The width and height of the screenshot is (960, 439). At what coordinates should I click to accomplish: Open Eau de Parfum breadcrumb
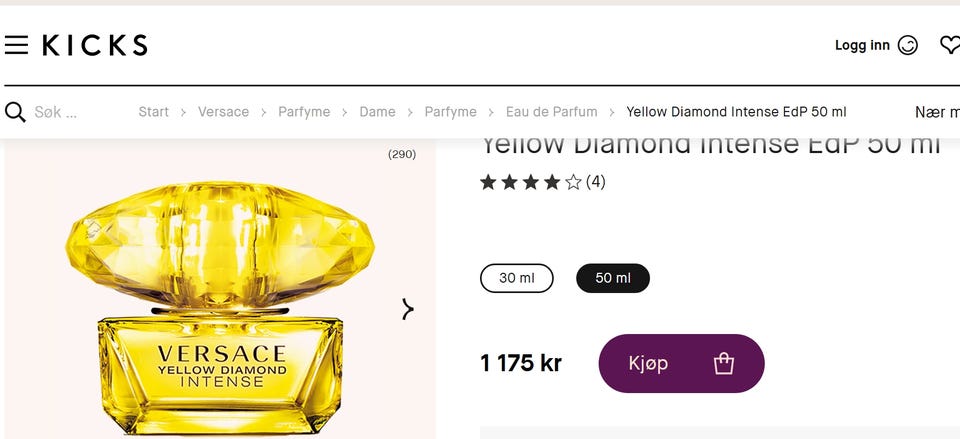[x=552, y=112]
